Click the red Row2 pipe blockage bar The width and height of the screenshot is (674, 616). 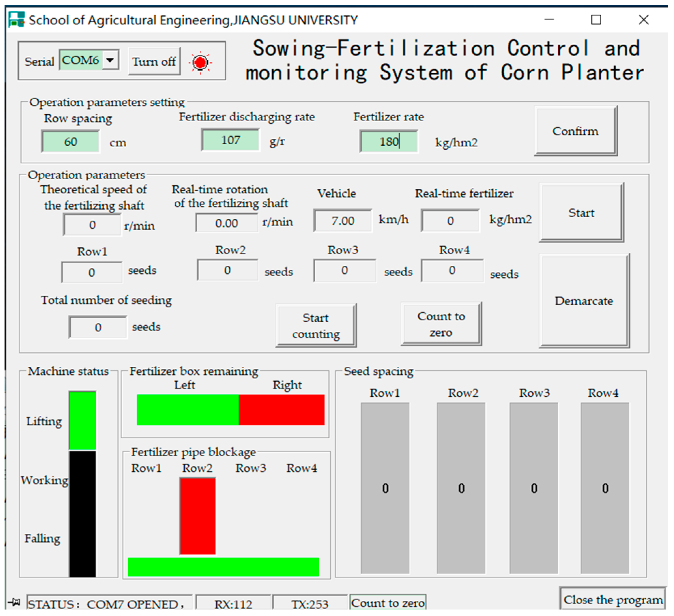click(198, 516)
